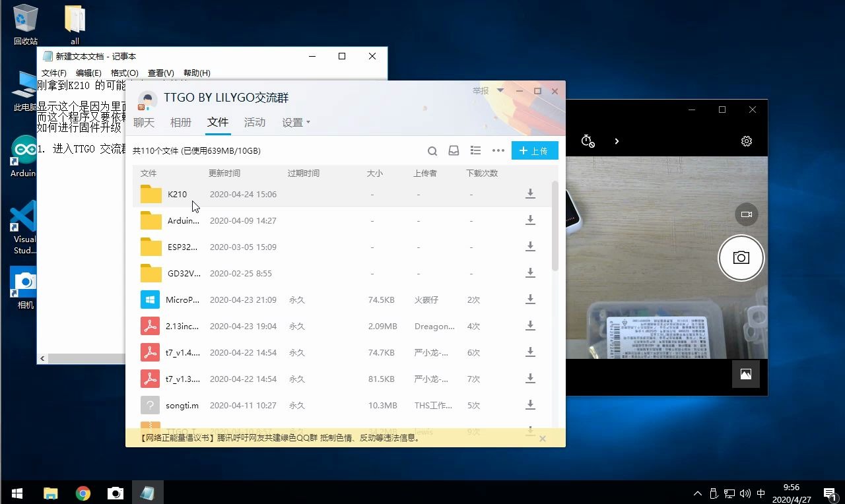Image resolution: width=845 pixels, height=504 pixels.
Task: Open Notepad 查看(V) menu
Action: (x=161, y=73)
